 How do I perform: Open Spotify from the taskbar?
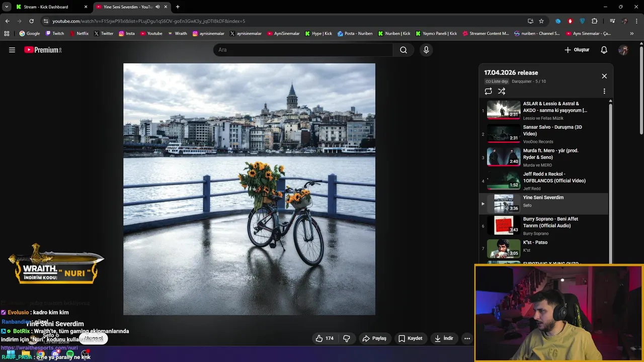coord(70,354)
